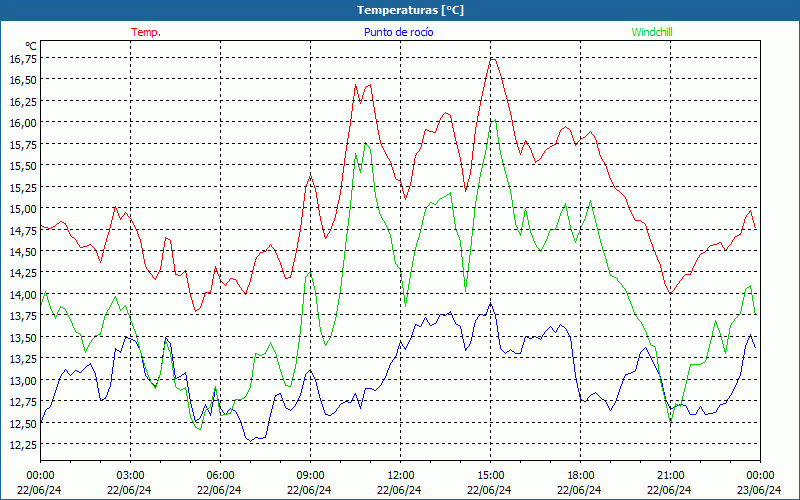
Task: Click the 16,00 y-axis value
Action: [23, 123]
